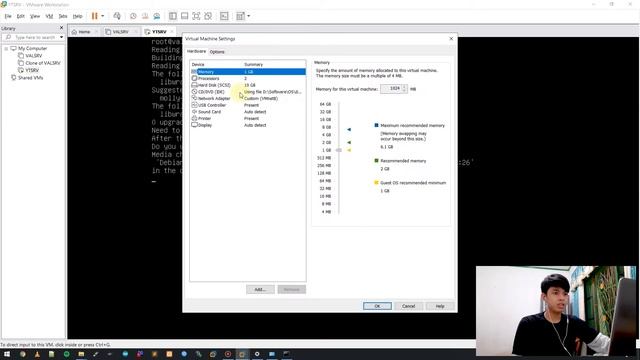Screen dimensions: 640x360
Task: Click the Enter Full Screen toolbar icon
Action: (196, 16)
